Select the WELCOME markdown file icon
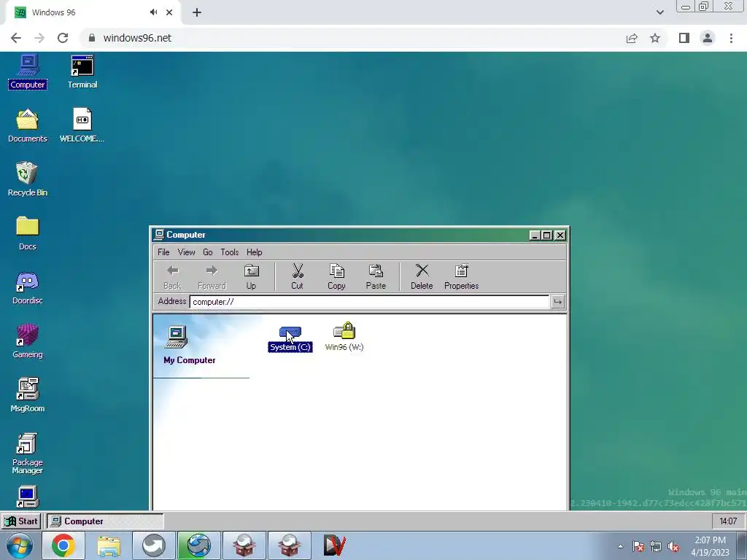The width and height of the screenshot is (747, 560). [82, 125]
